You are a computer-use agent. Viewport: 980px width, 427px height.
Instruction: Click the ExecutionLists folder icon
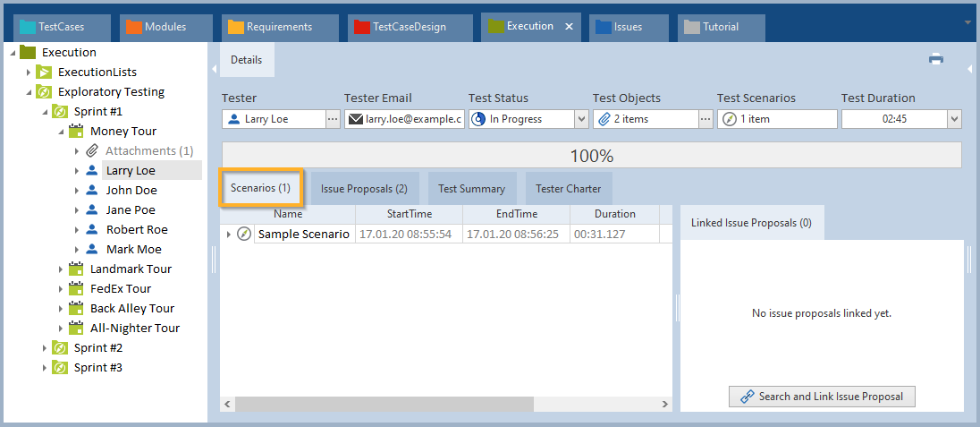44,73
